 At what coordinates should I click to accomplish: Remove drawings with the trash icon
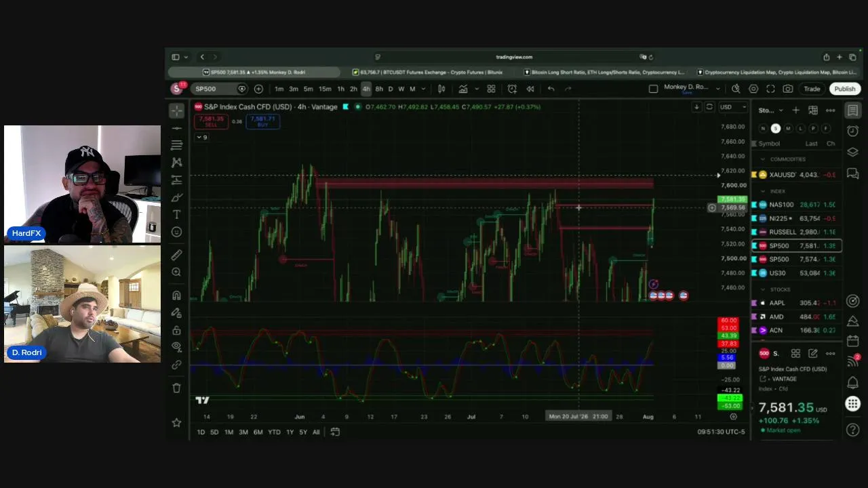(x=177, y=388)
